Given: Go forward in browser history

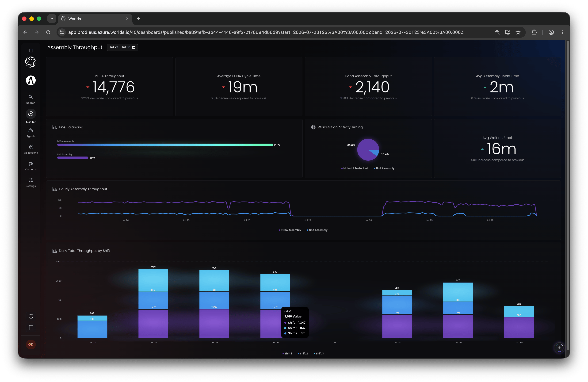Looking at the screenshot, I should coord(37,32).
